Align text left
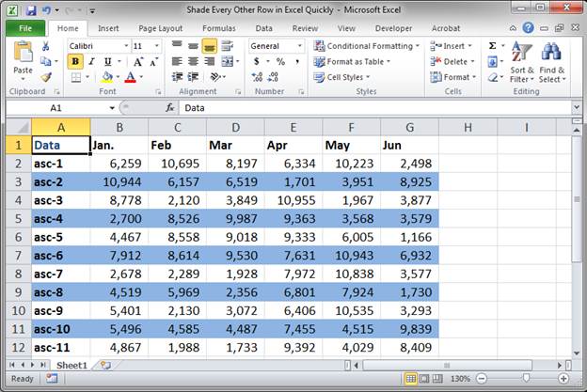The height and width of the screenshot is (392, 587). (177, 61)
